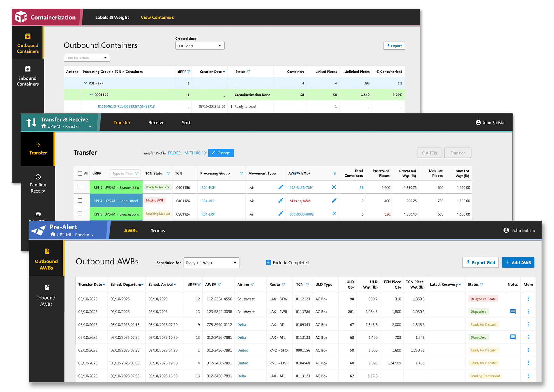The height and width of the screenshot is (392, 554).
Task: Open Inbound Containers sidebar icon
Action: coord(28,69)
